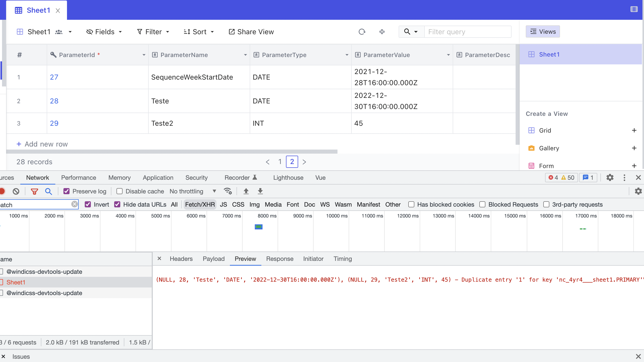This screenshot has width=644, height=362.
Task: Uncheck the Invert filter checkbox
Action: pos(88,204)
